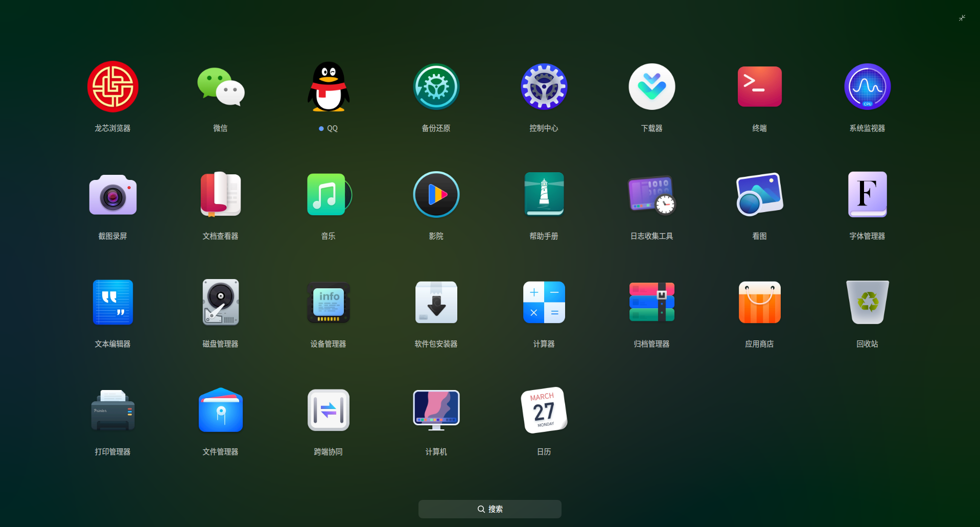This screenshot has height=527, width=980.
Task: Open 计算机 (Computer)
Action: coord(436,410)
